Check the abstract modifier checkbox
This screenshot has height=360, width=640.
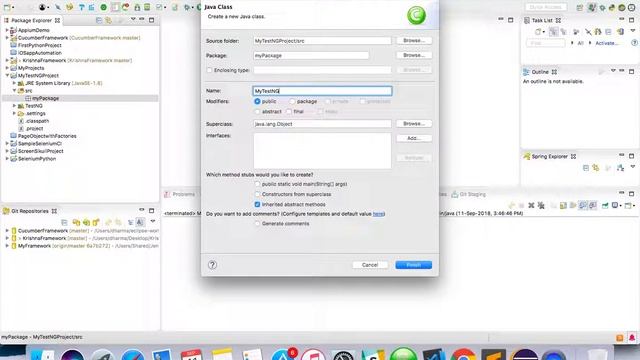(257, 111)
